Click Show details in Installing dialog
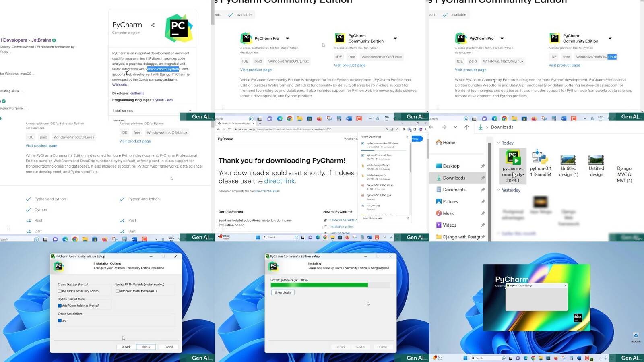Viewport: 644px width, 362px height. [283, 292]
